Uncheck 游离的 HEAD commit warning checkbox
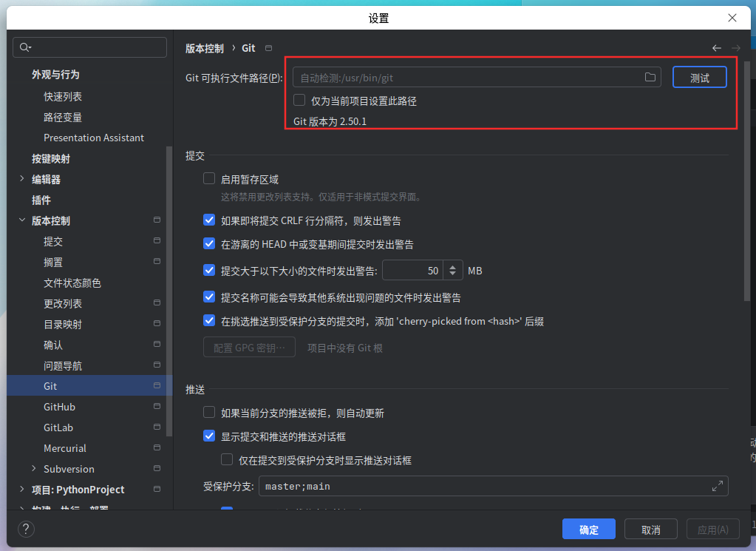This screenshot has width=756, height=551. 208,243
